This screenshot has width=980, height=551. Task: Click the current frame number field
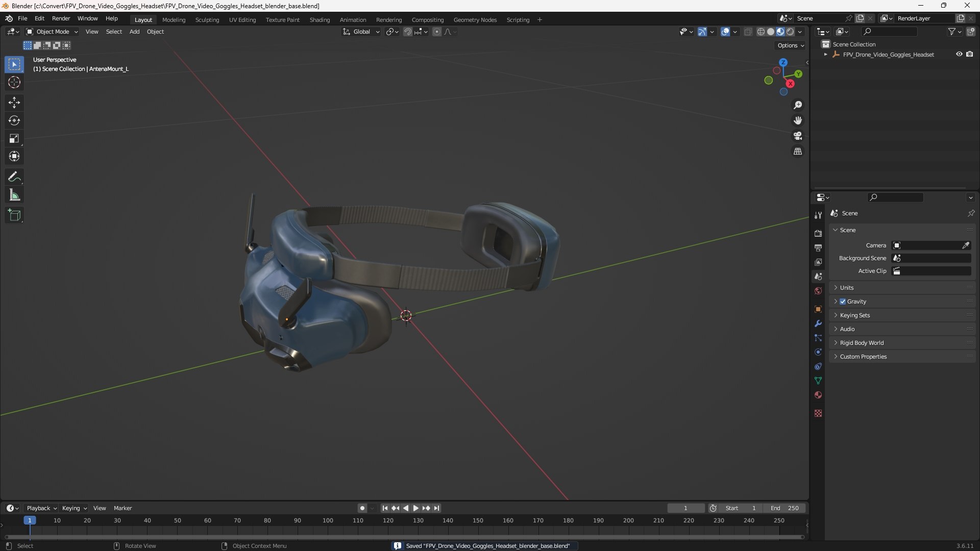click(685, 508)
